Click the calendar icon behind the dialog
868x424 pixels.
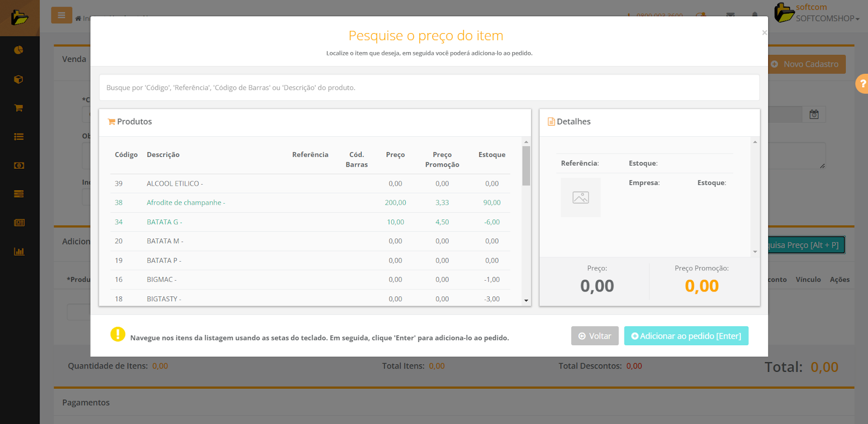[814, 115]
